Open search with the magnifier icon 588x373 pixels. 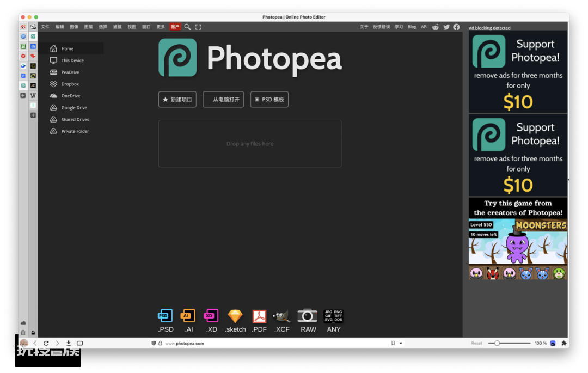187,27
